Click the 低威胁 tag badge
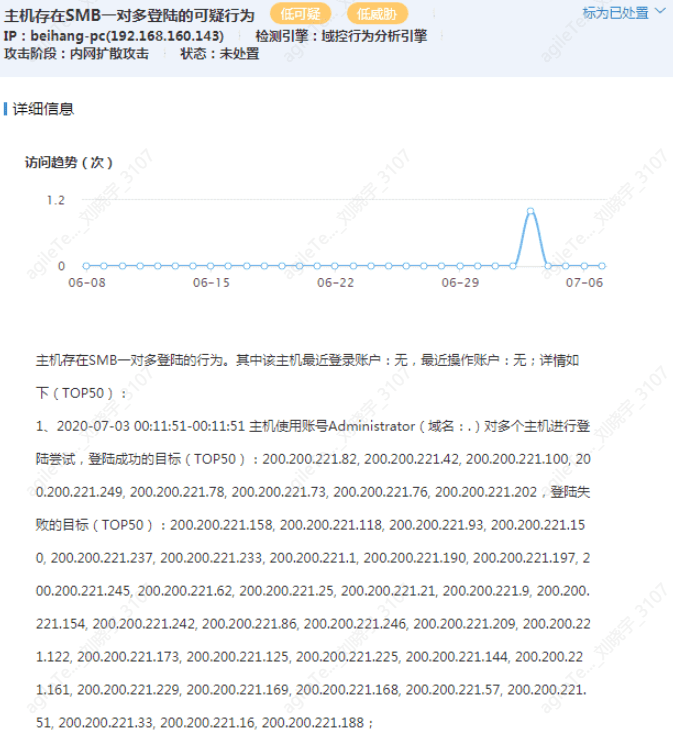This screenshot has width=673, height=750. pos(377,14)
